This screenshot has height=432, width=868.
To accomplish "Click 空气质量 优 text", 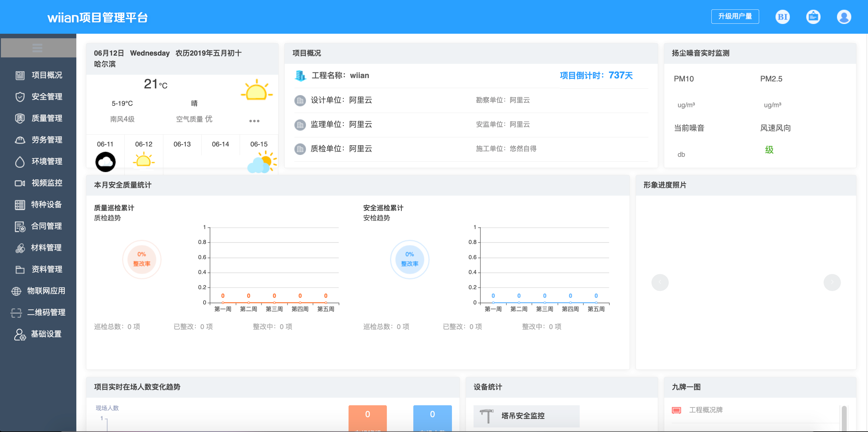I will pos(194,119).
